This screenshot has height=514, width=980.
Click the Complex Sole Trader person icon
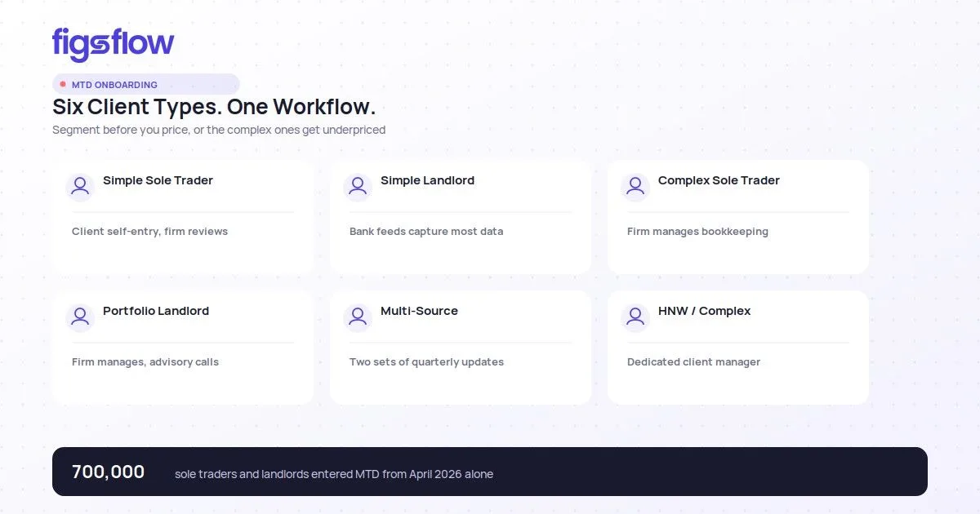tap(635, 187)
